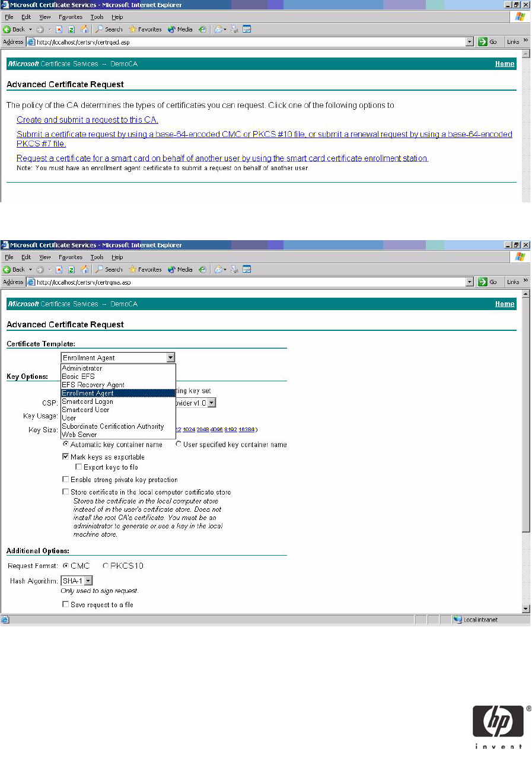Check Store certificate in local computer store
532x759 pixels.
pos(66,492)
